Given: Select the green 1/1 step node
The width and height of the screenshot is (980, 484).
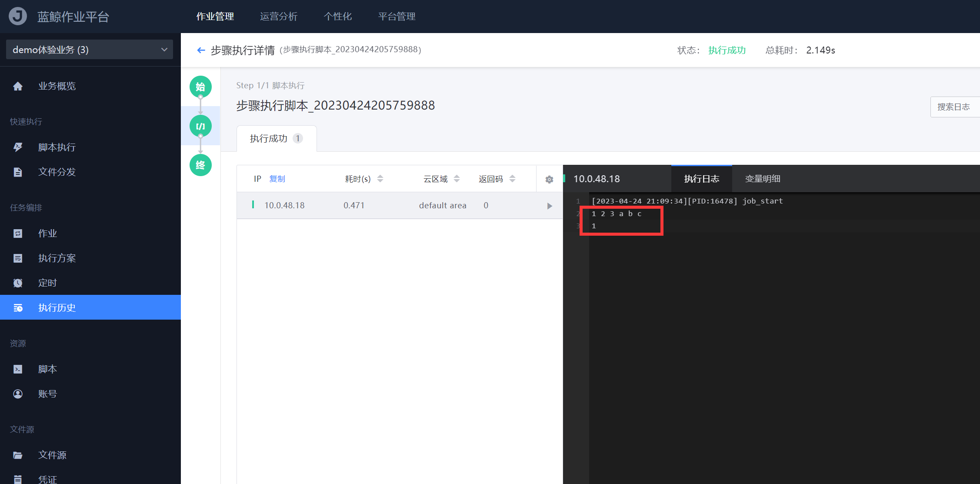Looking at the screenshot, I should (x=200, y=126).
